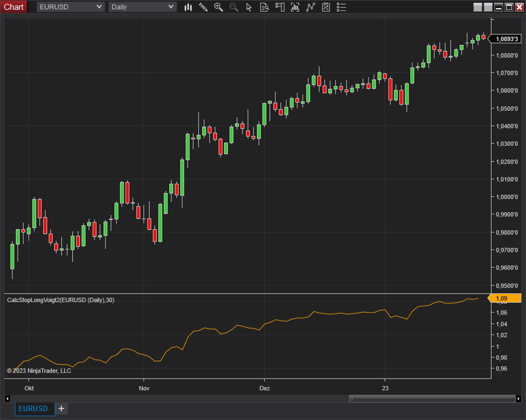Click the Zoom In magnifier
Screen dimensions: 526x420
coord(219,7)
